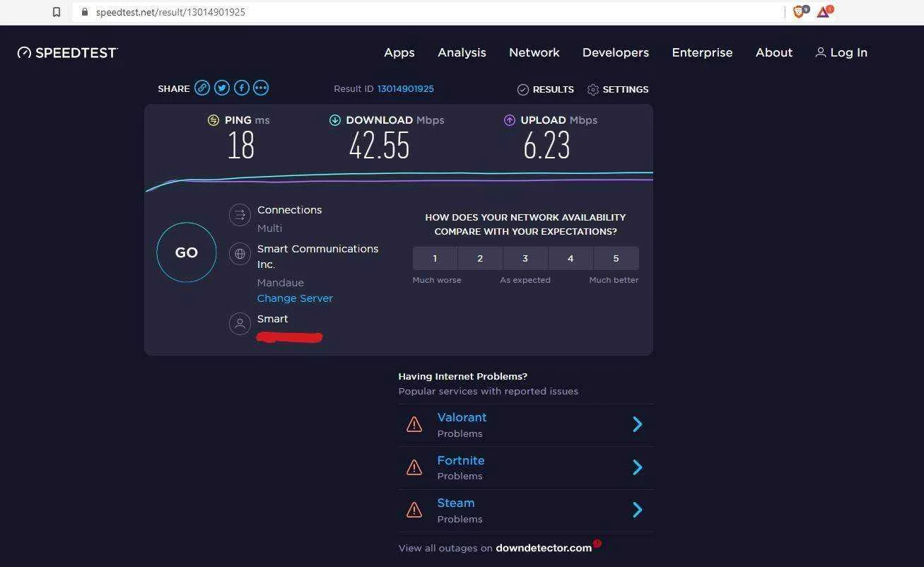Expand Valorant problems chevron
Viewport: 924px width, 567px height.
coord(638,424)
